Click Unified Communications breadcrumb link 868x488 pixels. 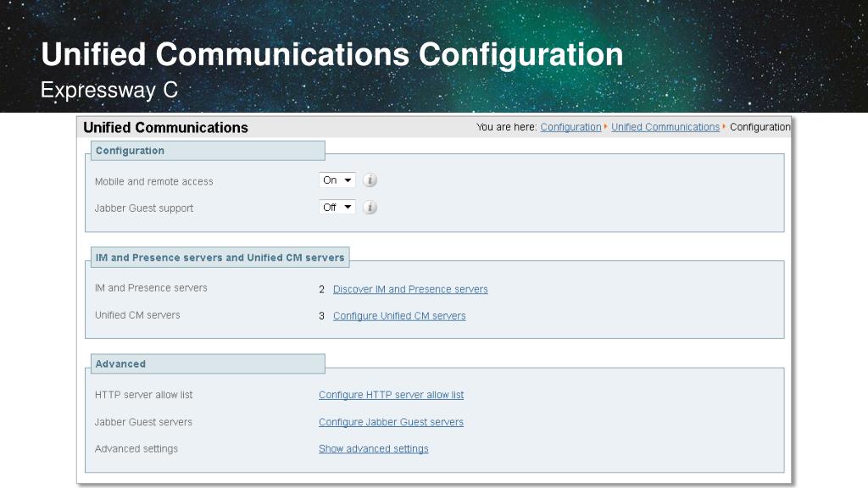pos(665,127)
